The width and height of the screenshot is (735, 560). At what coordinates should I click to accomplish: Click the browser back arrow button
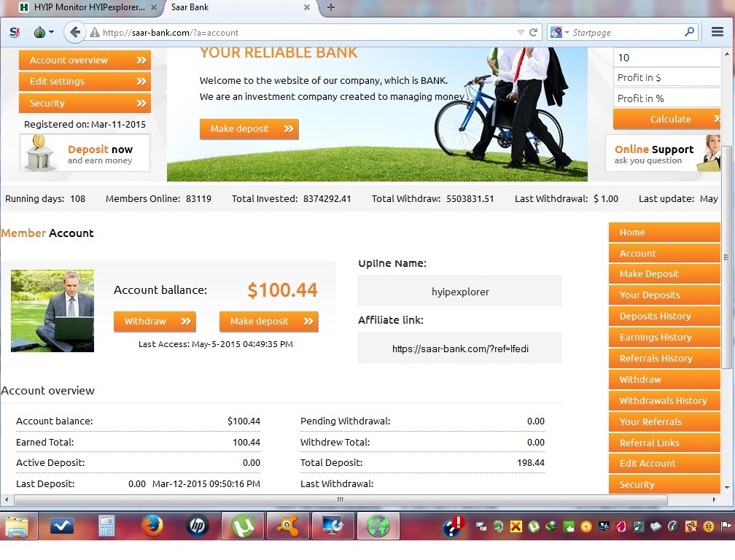click(74, 32)
